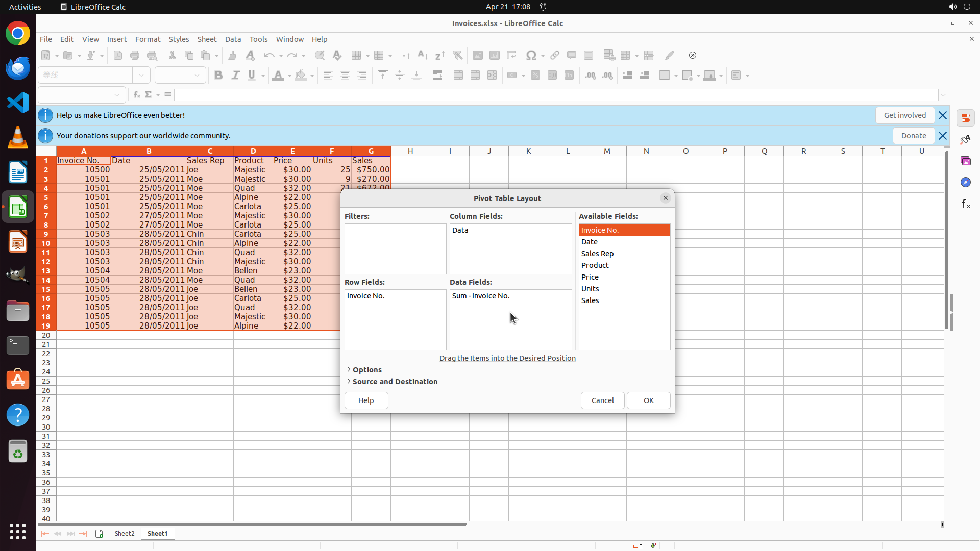This screenshot has height=551, width=980.
Task: Switch to the Sheet2 tab
Action: [x=125, y=534]
